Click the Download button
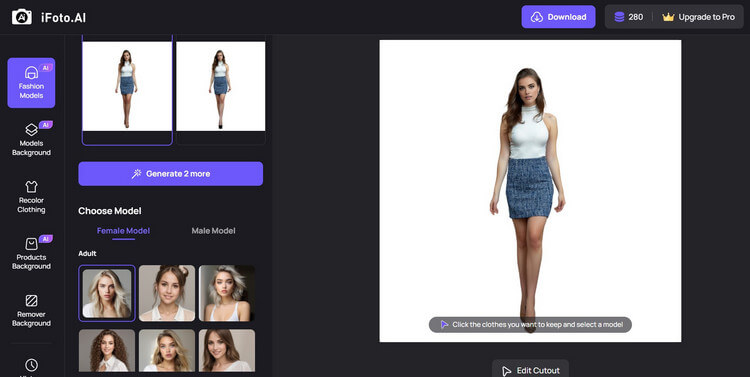This screenshot has width=750, height=377. tap(558, 17)
